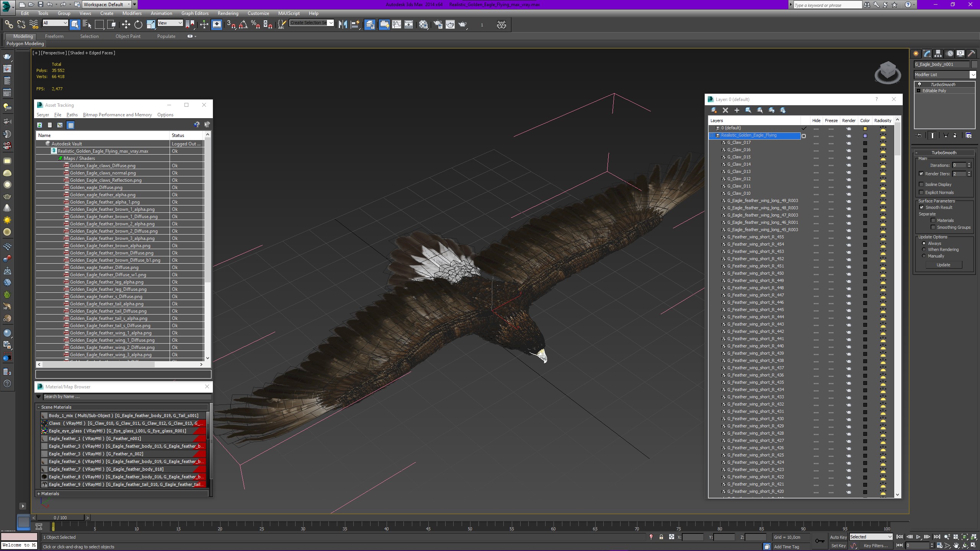Enable Separate by Smoothing Groups checkbox
The width and height of the screenshot is (980, 551).
point(933,227)
